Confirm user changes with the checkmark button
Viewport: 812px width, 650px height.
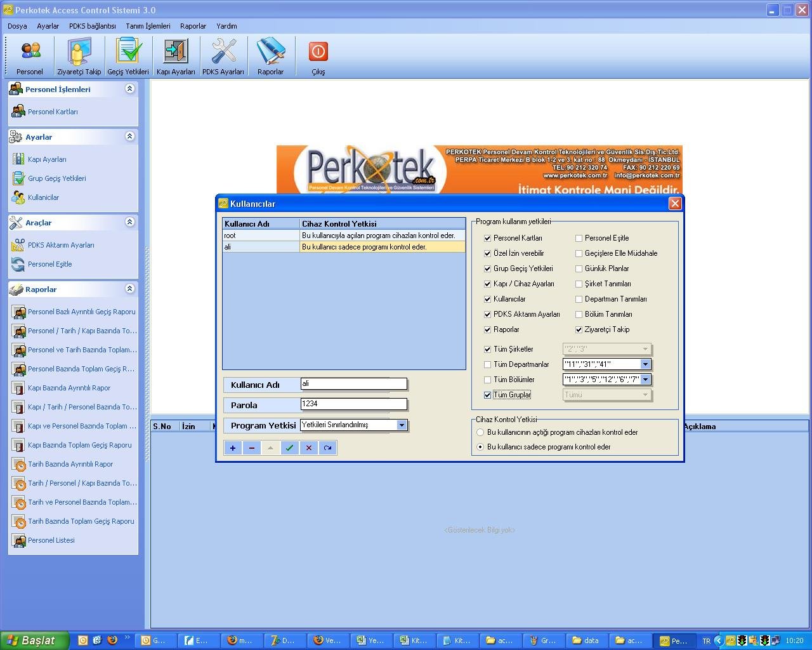(289, 448)
